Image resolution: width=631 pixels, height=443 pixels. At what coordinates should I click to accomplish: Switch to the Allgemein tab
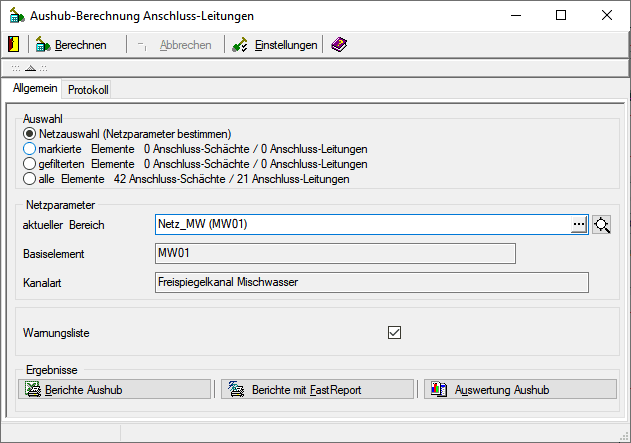35,89
